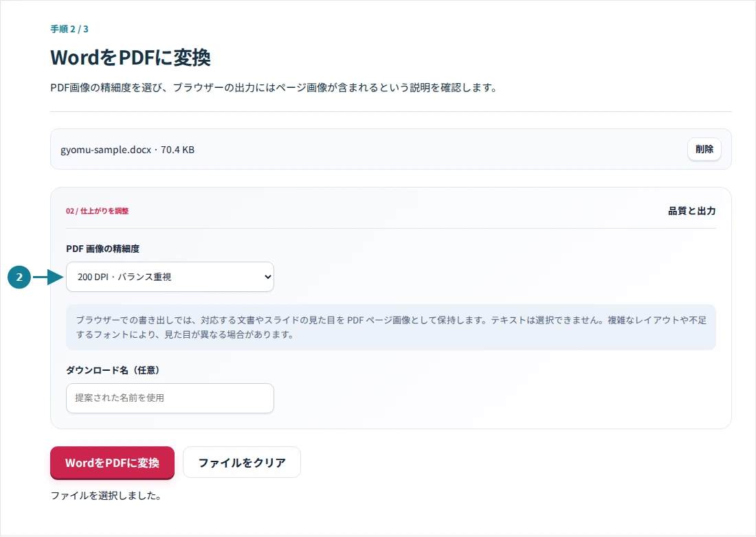The image size is (756, 537).
Task: Click the browser export notice paragraph
Action: pyautogui.click(x=391, y=327)
